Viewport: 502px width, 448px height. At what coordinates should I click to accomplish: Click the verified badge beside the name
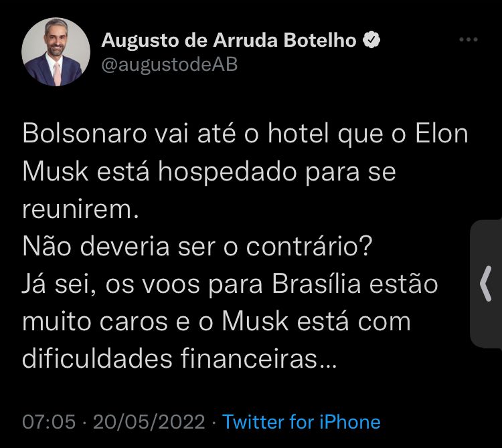pyautogui.click(x=371, y=40)
